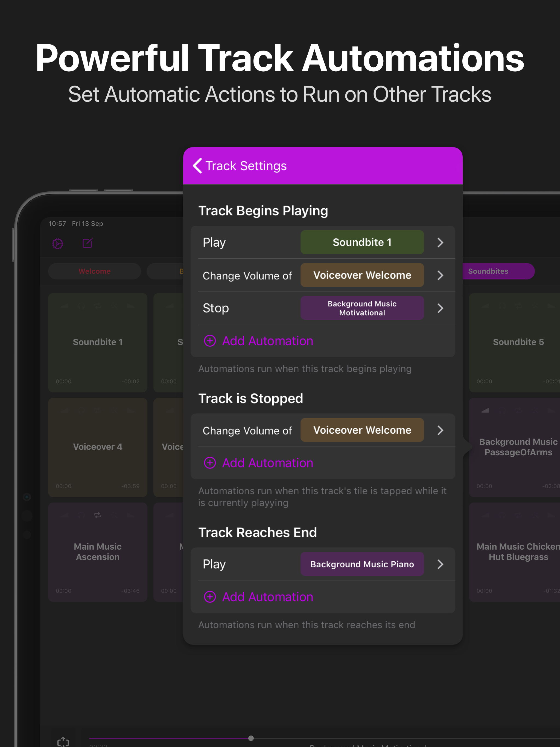This screenshot has width=560, height=747.
Task: Tap the edit pencil-square icon
Action: [x=87, y=243]
